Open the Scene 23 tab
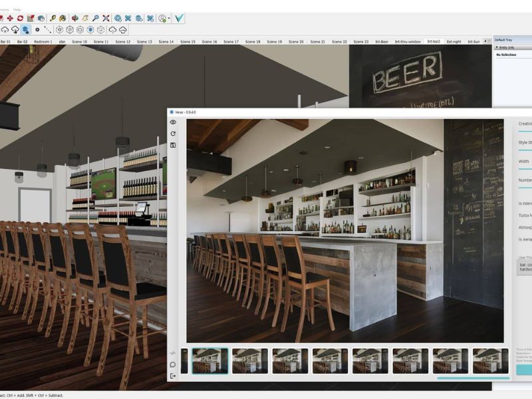The height and width of the screenshot is (399, 532). 360,42
